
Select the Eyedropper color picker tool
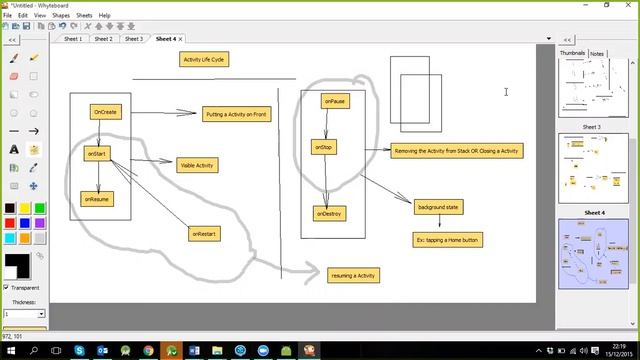pyautogui.click(x=33, y=168)
